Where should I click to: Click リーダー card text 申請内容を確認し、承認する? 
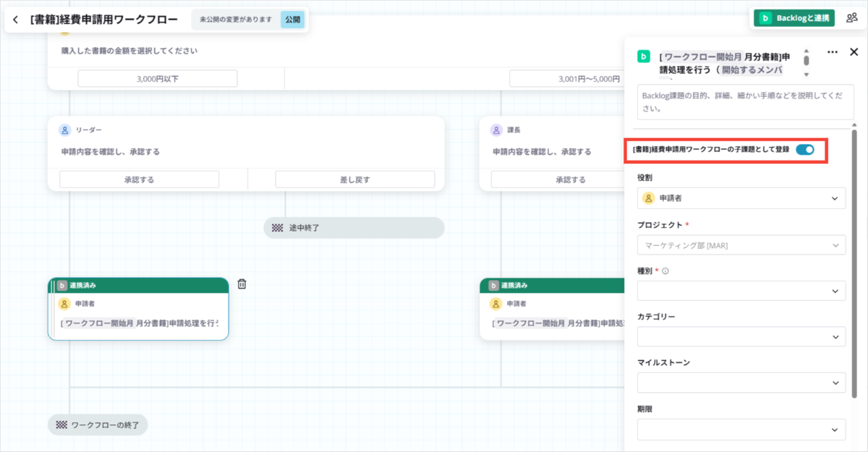[111, 152]
